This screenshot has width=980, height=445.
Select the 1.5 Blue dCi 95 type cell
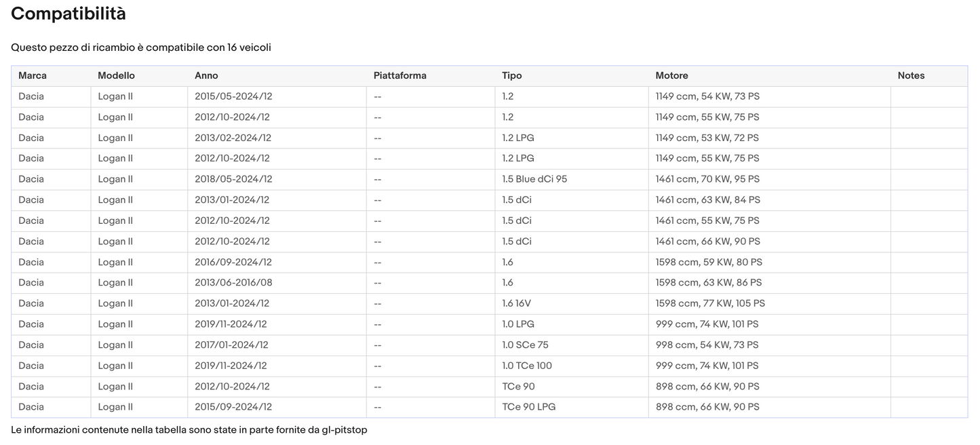(534, 179)
